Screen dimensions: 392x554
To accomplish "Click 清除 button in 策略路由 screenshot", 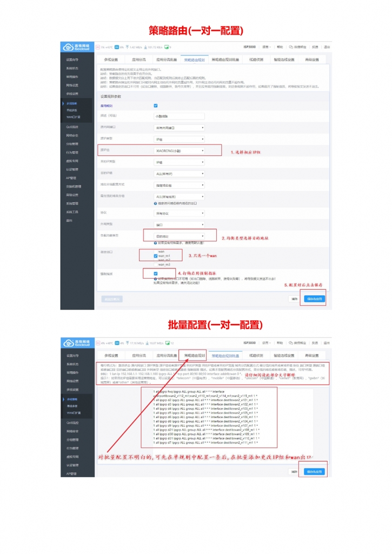I will point(294,299).
